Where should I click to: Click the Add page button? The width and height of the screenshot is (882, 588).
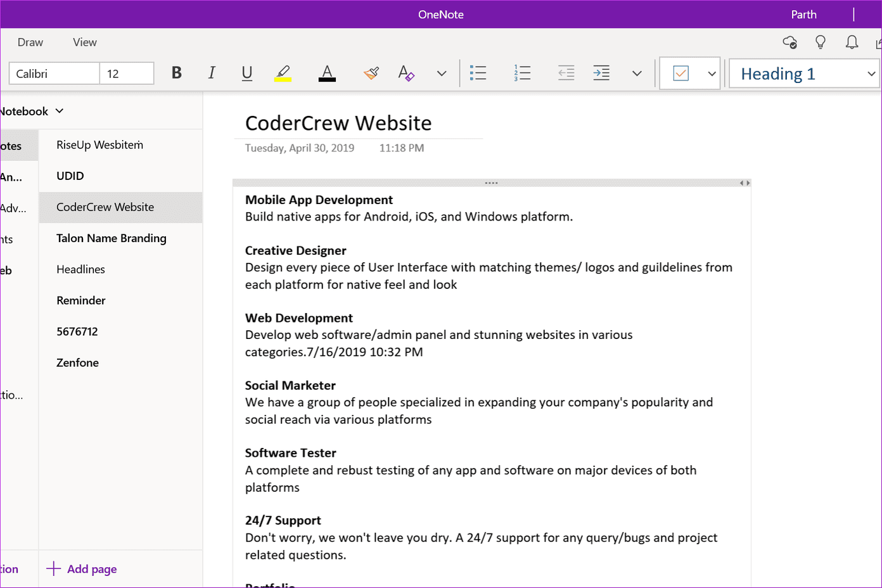point(82,569)
